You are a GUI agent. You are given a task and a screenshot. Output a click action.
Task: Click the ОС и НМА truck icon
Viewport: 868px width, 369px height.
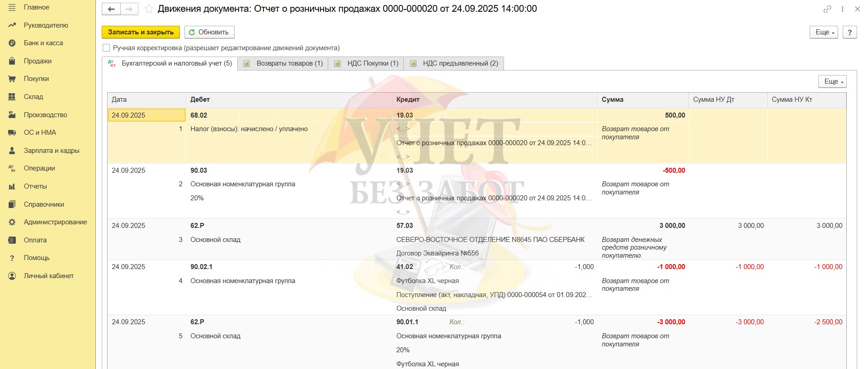click(x=12, y=132)
